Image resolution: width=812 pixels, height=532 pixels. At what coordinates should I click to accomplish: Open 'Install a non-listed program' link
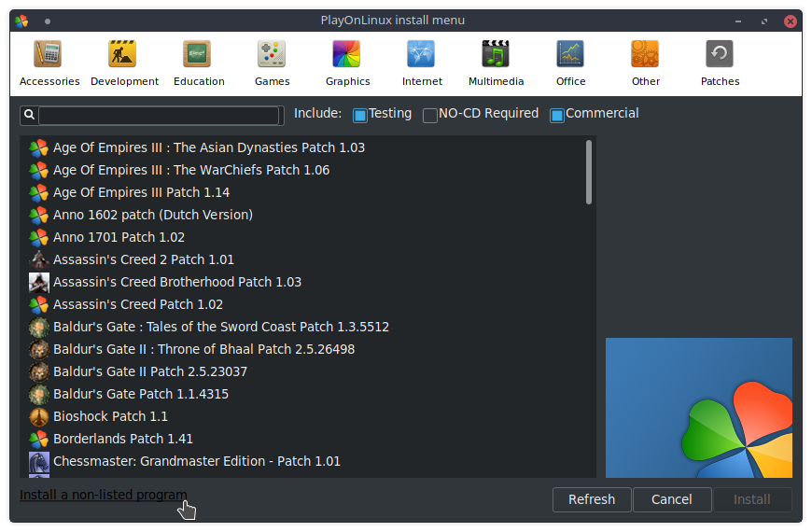coord(103,495)
